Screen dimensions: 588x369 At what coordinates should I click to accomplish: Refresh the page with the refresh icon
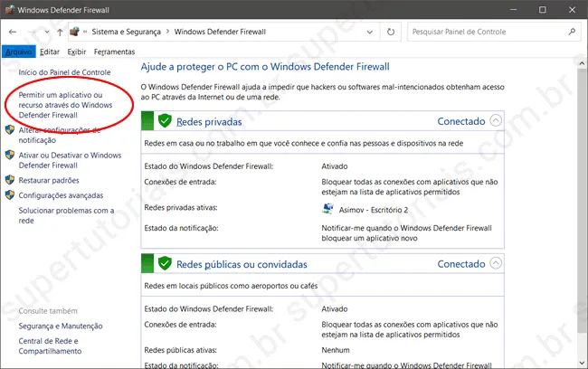[x=391, y=32]
